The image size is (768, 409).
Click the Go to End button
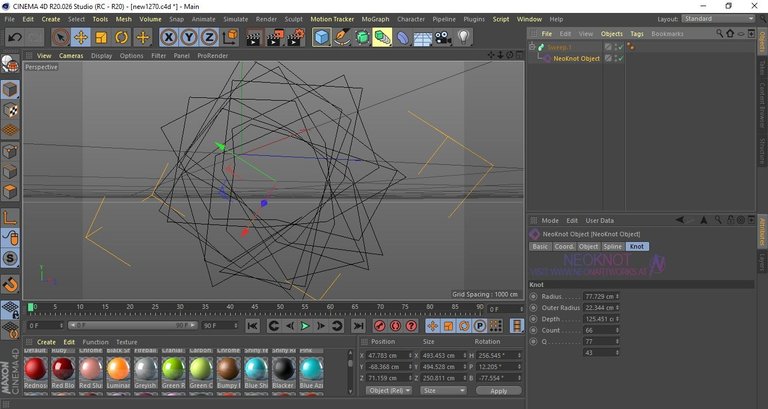coord(358,326)
